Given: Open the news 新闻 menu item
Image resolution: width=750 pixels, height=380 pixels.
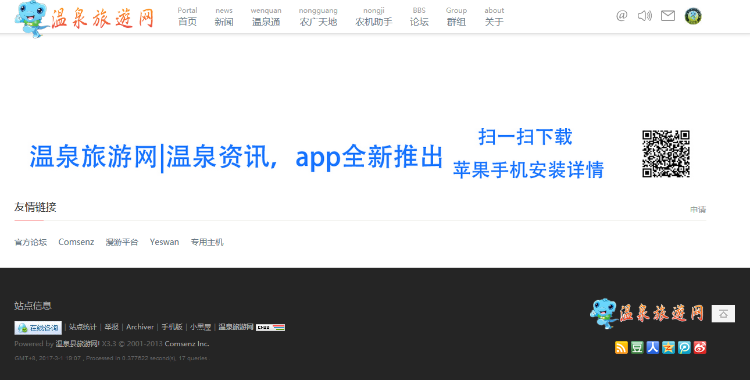Looking at the screenshot, I should click(x=224, y=17).
